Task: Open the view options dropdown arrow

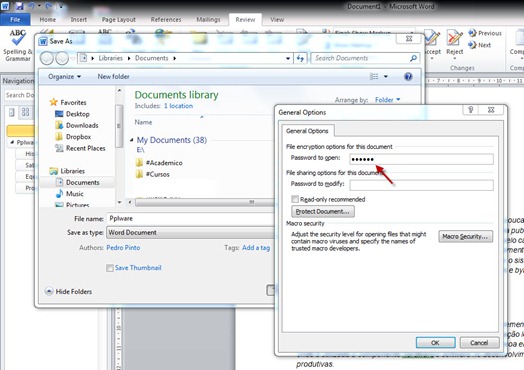Action: coord(386,77)
